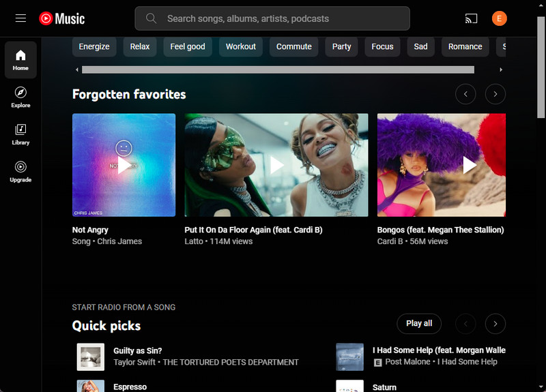Screen dimensions: 546x392
Task: Click the search magnifier icon
Action: click(x=151, y=18)
